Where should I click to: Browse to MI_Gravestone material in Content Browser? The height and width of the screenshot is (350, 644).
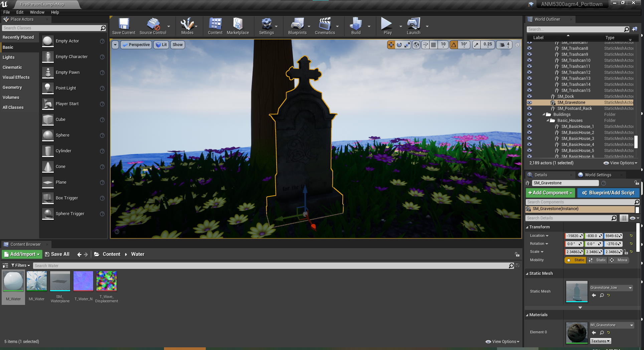[602, 333]
